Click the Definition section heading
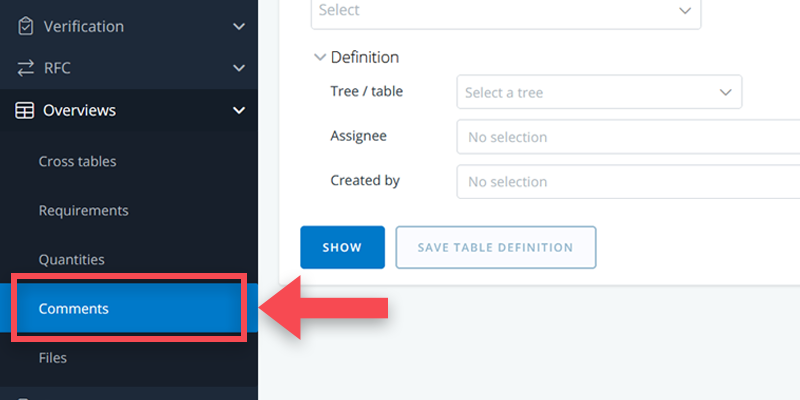 [365, 58]
